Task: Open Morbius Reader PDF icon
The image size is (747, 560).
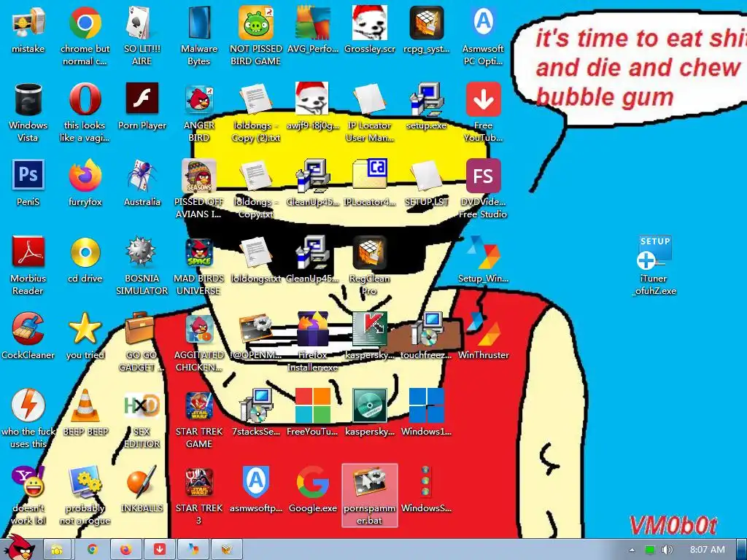Action: click(28, 252)
